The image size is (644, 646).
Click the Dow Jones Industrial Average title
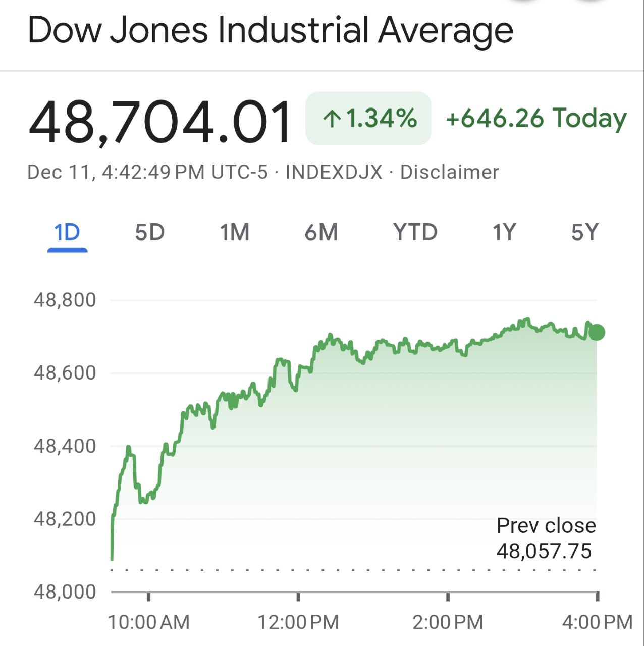coord(271,30)
